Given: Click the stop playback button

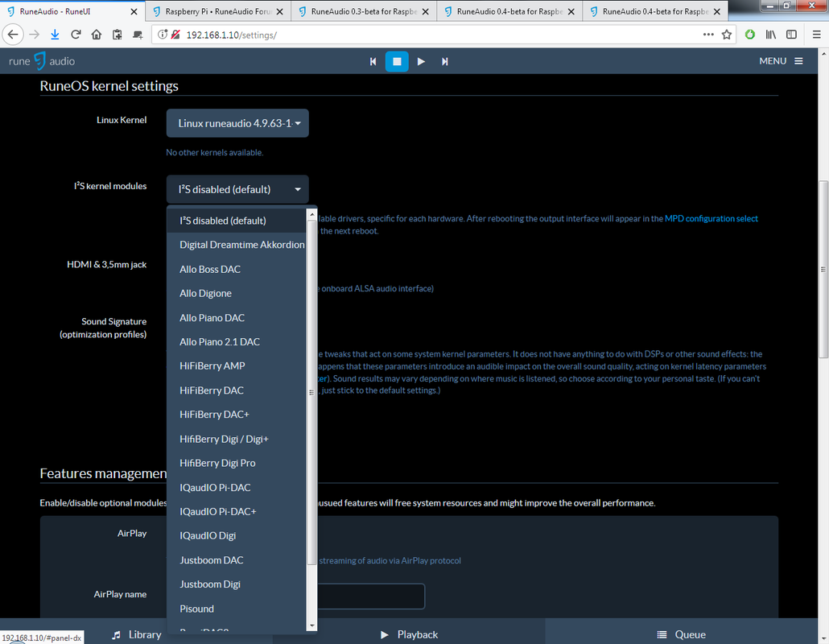Looking at the screenshot, I should point(397,61).
